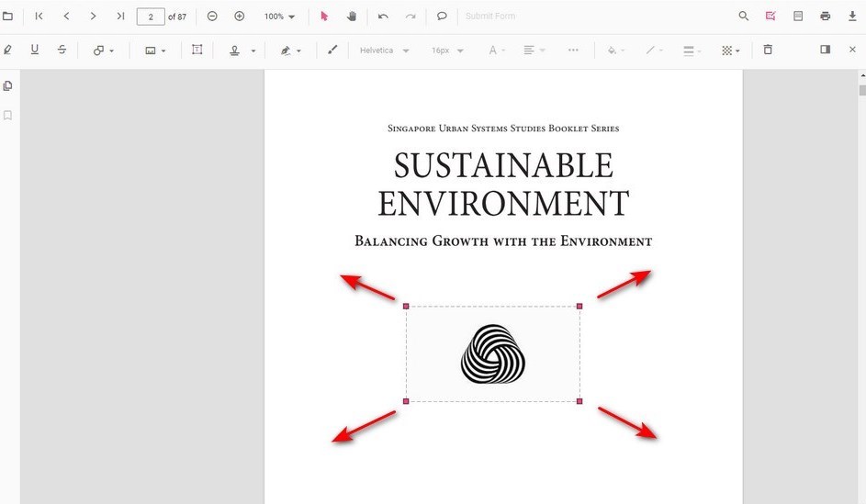Image resolution: width=866 pixels, height=504 pixels.
Task: Open the 100% zoom level dropdown
Action: (280, 17)
